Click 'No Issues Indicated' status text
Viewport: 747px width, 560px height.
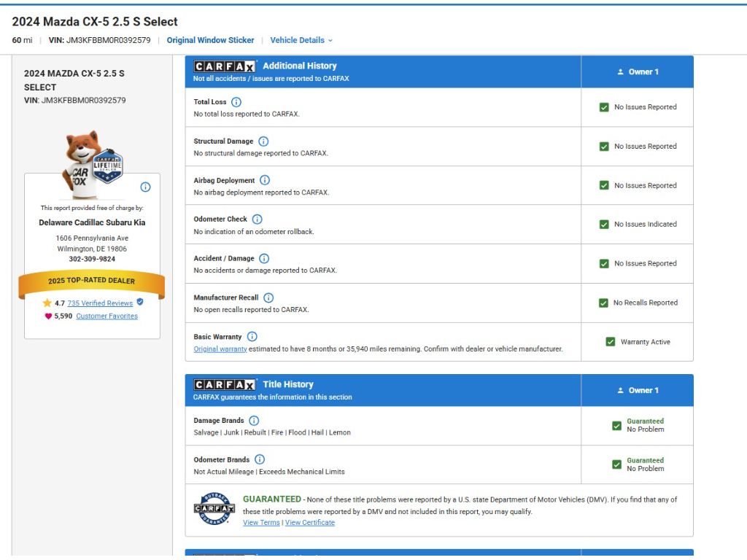click(645, 225)
